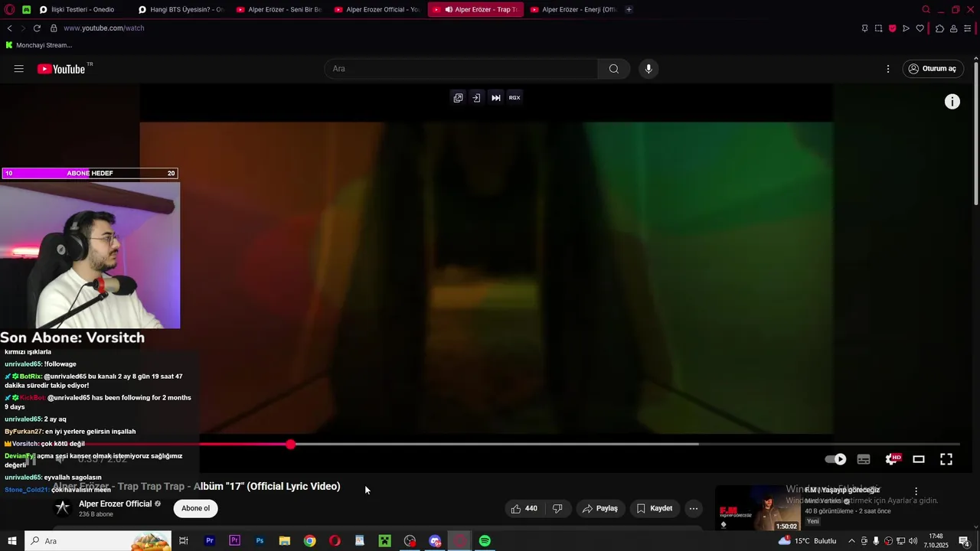Click the detach-to-window arrow icon above player
The height and width of the screenshot is (551, 980).
tap(476, 97)
